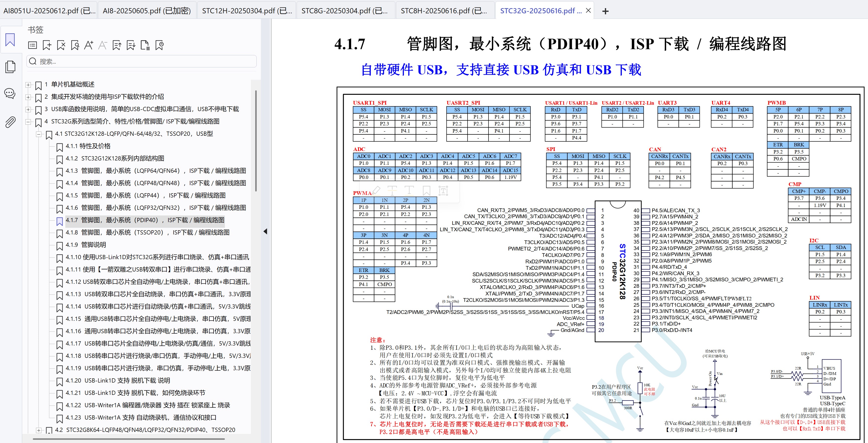Screen dimensions: 868x443
Task: Open bookmark 4.1.4 LQFP48/QFN48 pin diagram
Action: 156,183
